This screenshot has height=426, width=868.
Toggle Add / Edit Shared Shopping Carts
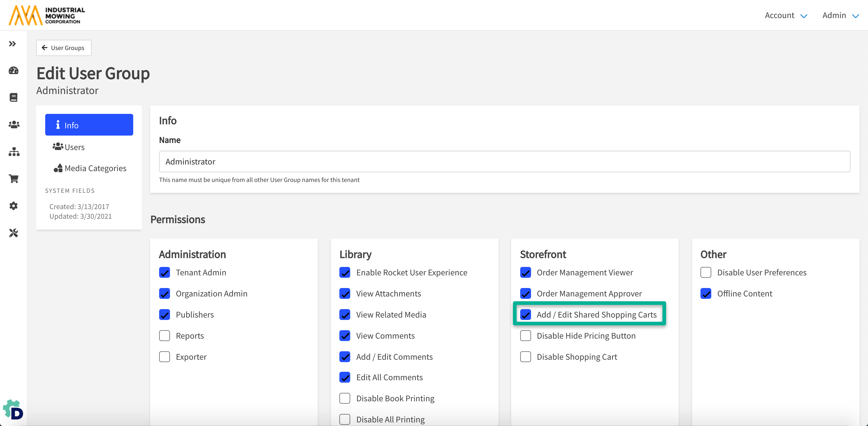point(526,315)
